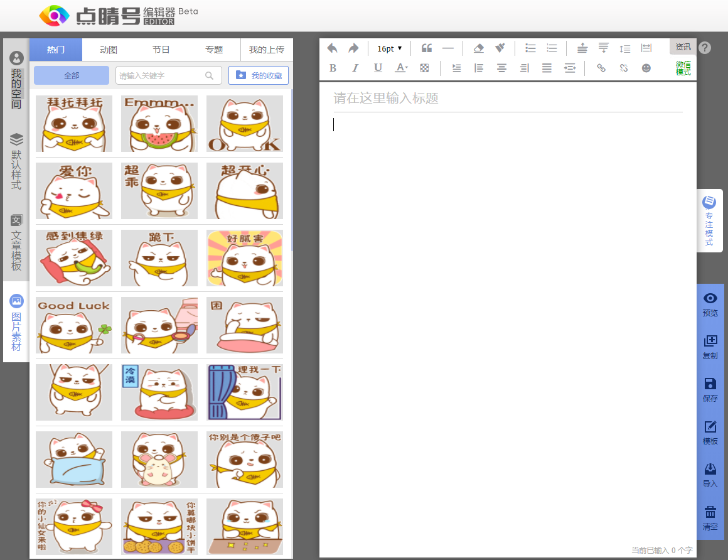Switch to the 动图 tab
This screenshot has width=728, height=560.
click(x=109, y=50)
